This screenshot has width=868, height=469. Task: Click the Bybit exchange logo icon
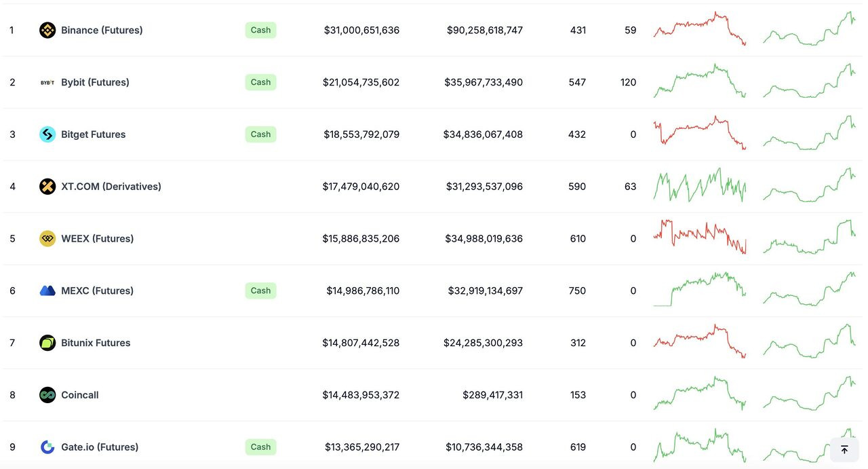click(47, 82)
